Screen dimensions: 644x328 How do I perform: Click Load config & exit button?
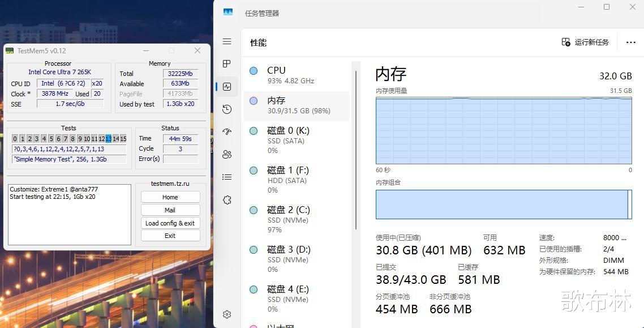pos(170,223)
